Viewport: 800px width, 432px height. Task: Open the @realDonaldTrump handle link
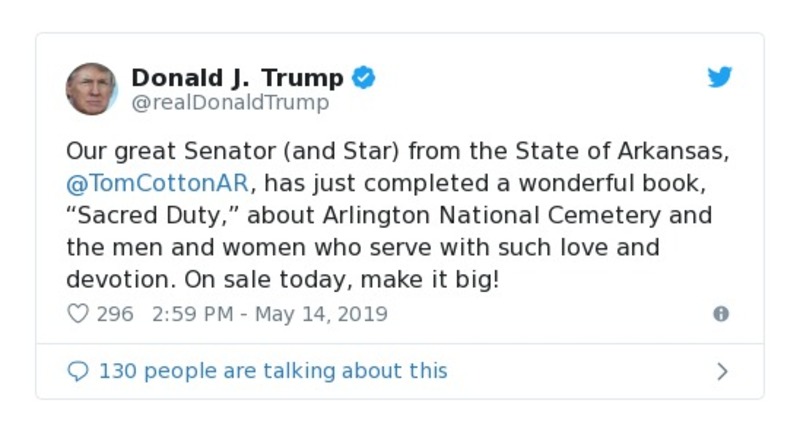(x=230, y=103)
